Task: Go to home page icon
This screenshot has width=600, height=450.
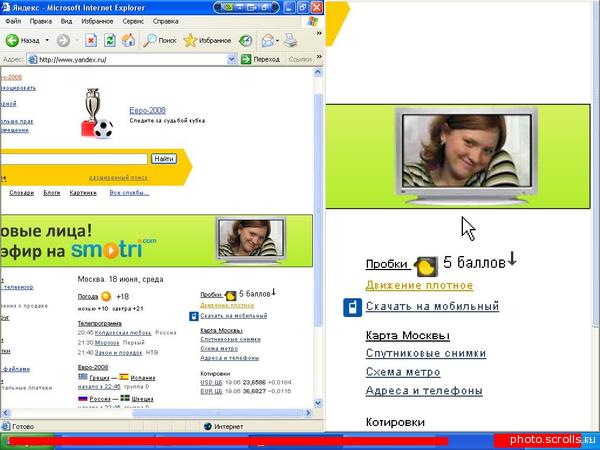Action: (129, 41)
